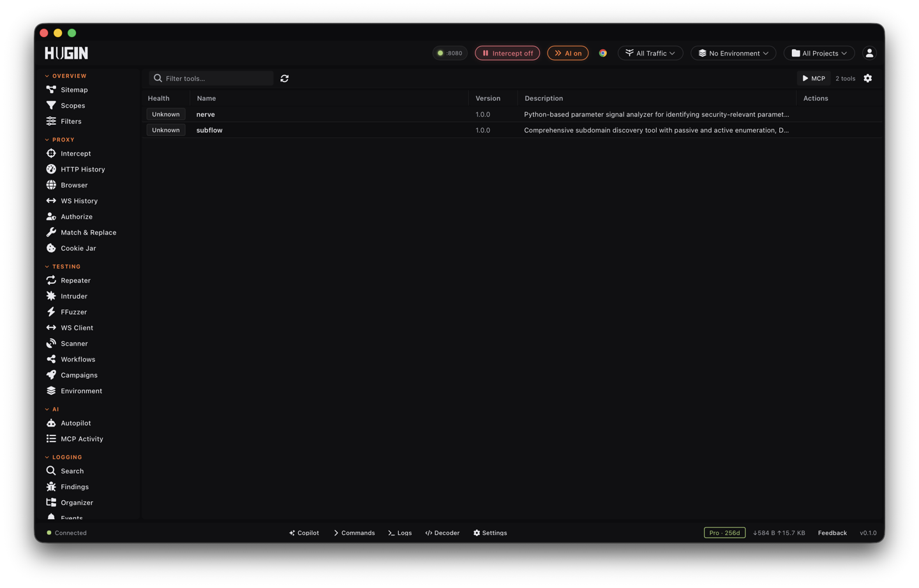The height and width of the screenshot is (588, 919).
Task: Open the Cookie Jar icon
Action: [51, 248]
